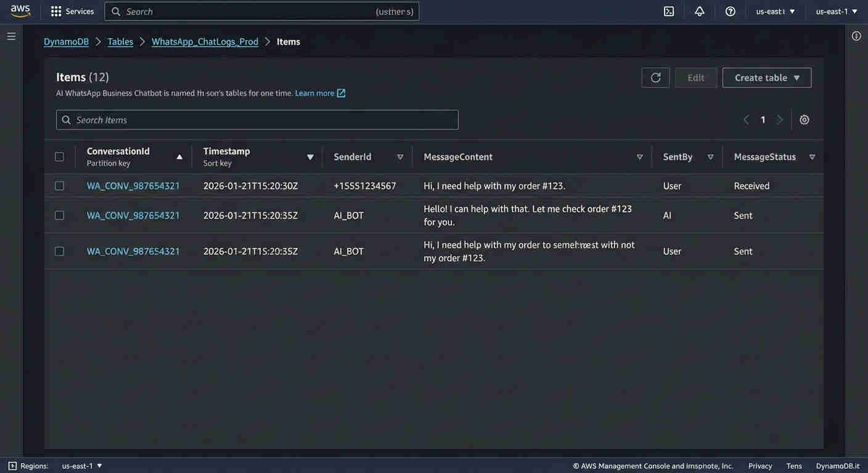Open the MessageContent column filter dropdown
The image size is (868, 473).
[640, 157]
